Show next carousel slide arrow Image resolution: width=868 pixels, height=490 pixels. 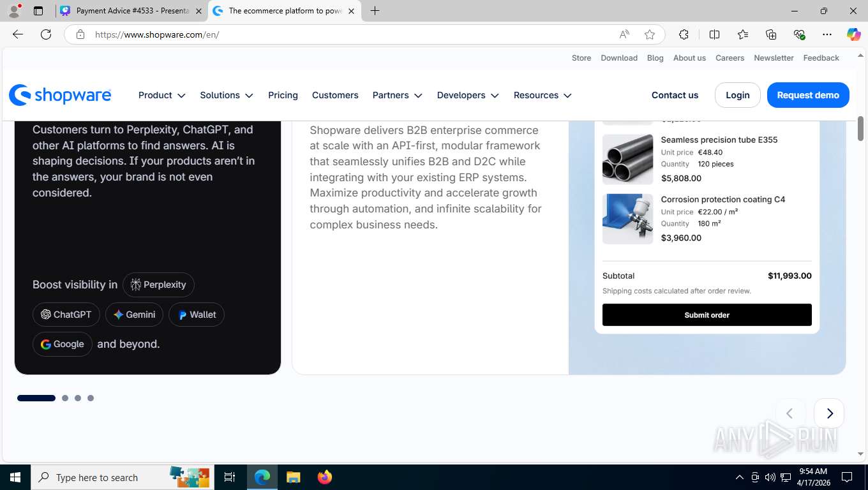coord(829,413)
